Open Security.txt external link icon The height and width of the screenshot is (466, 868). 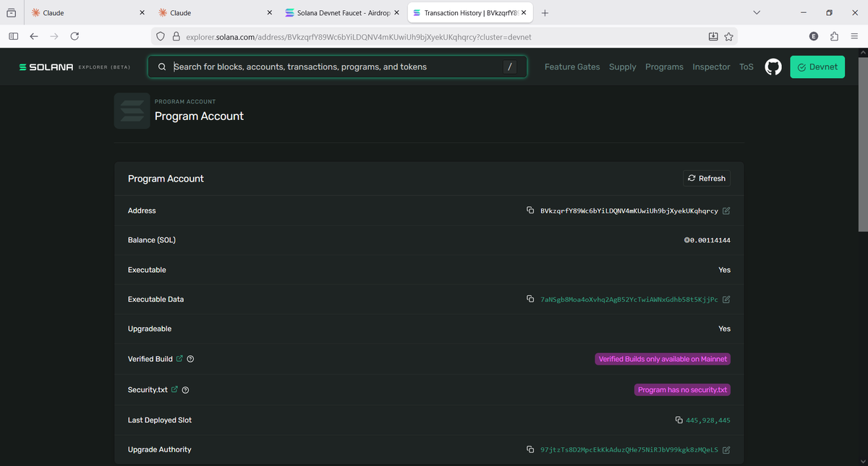[174, 389]
